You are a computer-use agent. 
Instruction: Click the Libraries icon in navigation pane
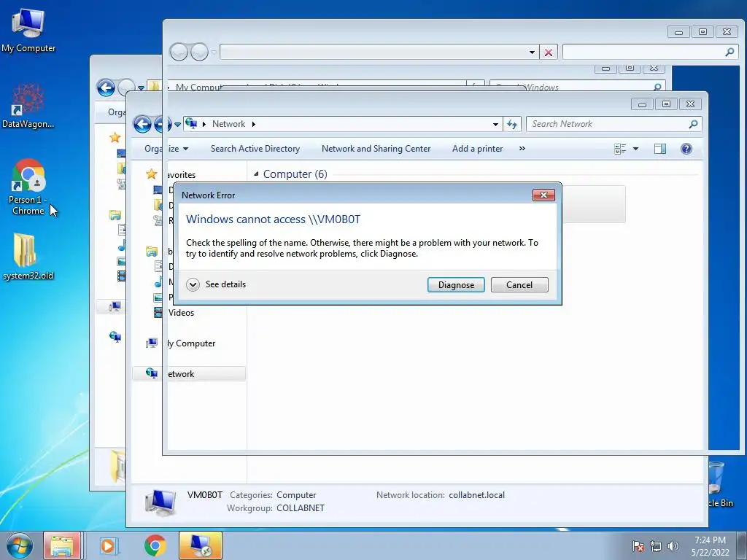tap(152, 251)
